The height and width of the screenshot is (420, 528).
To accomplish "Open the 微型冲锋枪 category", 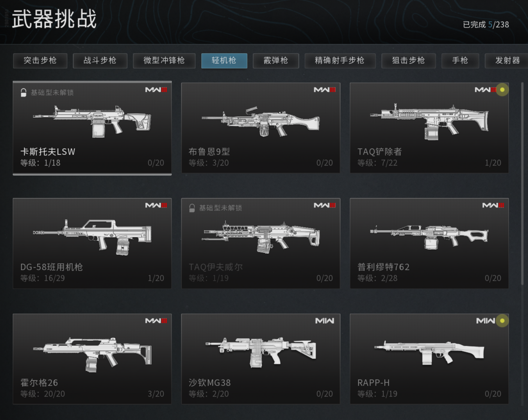I will pos(164,61).
